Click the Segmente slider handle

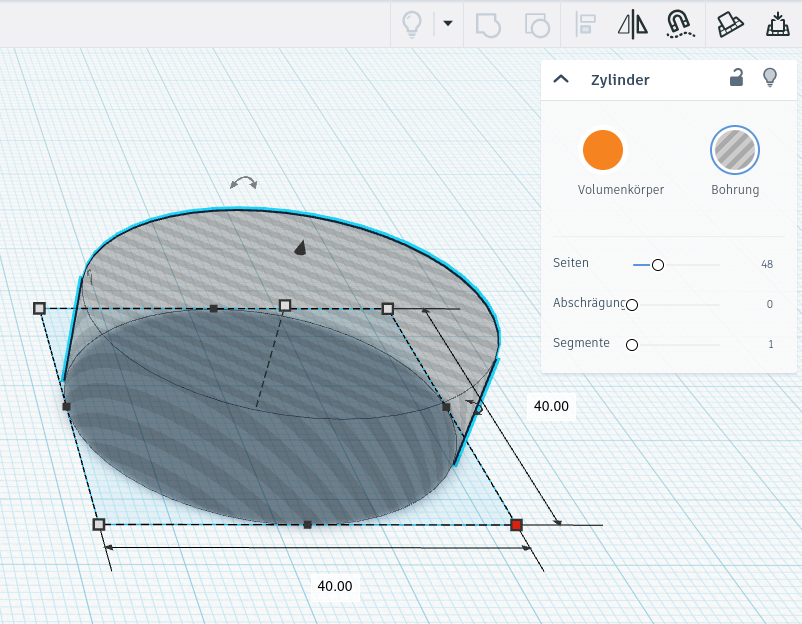632,344
